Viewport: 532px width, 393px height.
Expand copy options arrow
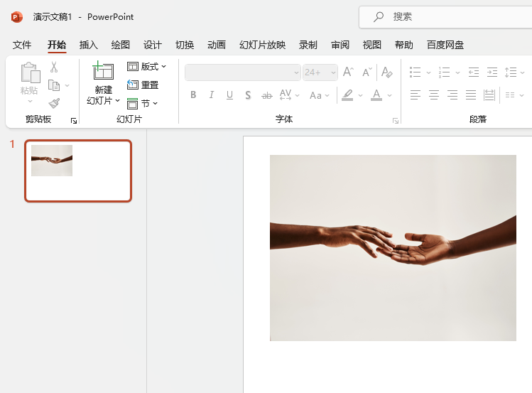[67, 85]
